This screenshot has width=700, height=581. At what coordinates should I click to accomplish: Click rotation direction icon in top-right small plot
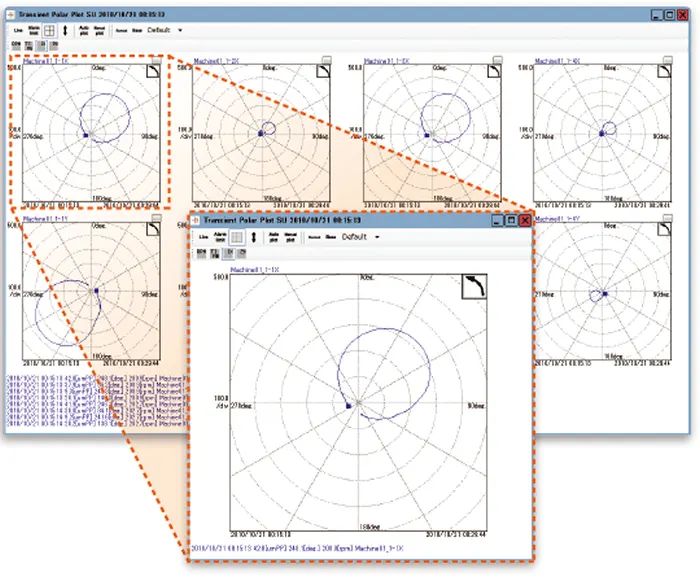pyautogui.click(x=664, y=71)
